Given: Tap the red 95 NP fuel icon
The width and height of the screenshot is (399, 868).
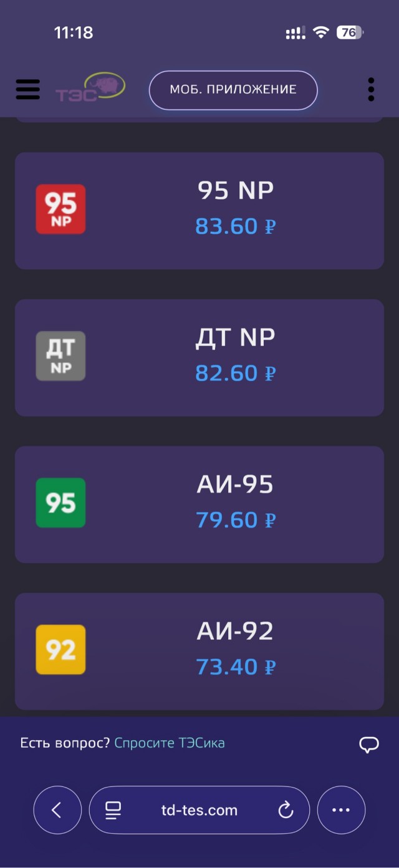Looking at the screenshot, I should pyautogui.click(x=60, y=209).
